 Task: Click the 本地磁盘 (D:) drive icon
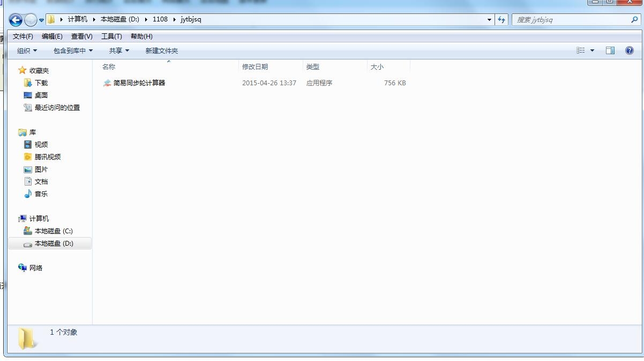28,244
